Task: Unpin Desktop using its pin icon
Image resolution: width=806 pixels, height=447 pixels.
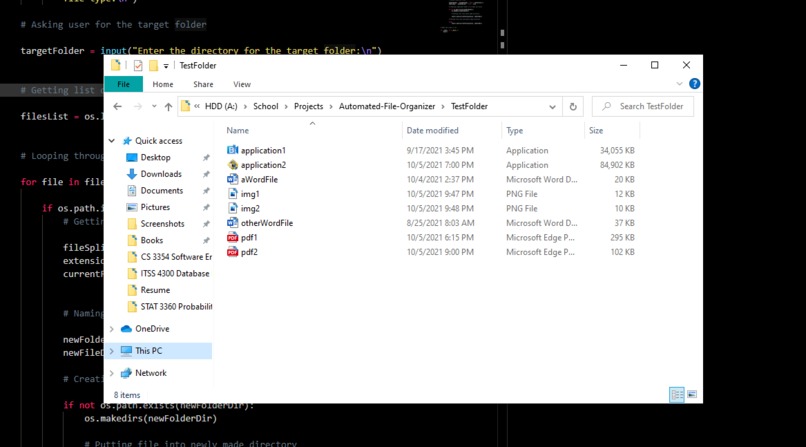Action: coord(206,157)
